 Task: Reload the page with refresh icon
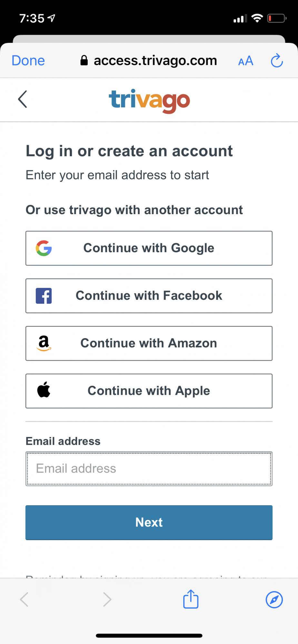click(277, 61)
